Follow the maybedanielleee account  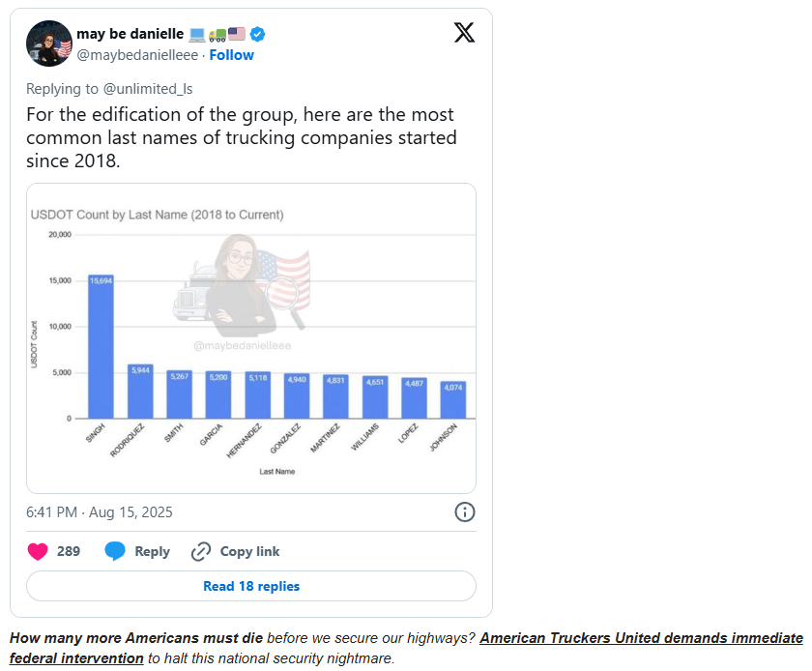[x=232, y=55]
